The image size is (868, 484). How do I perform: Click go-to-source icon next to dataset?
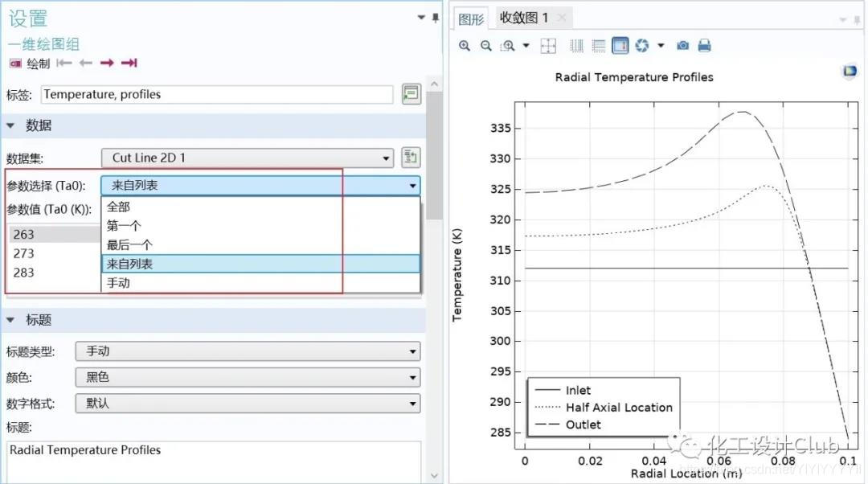pos(410,158)
